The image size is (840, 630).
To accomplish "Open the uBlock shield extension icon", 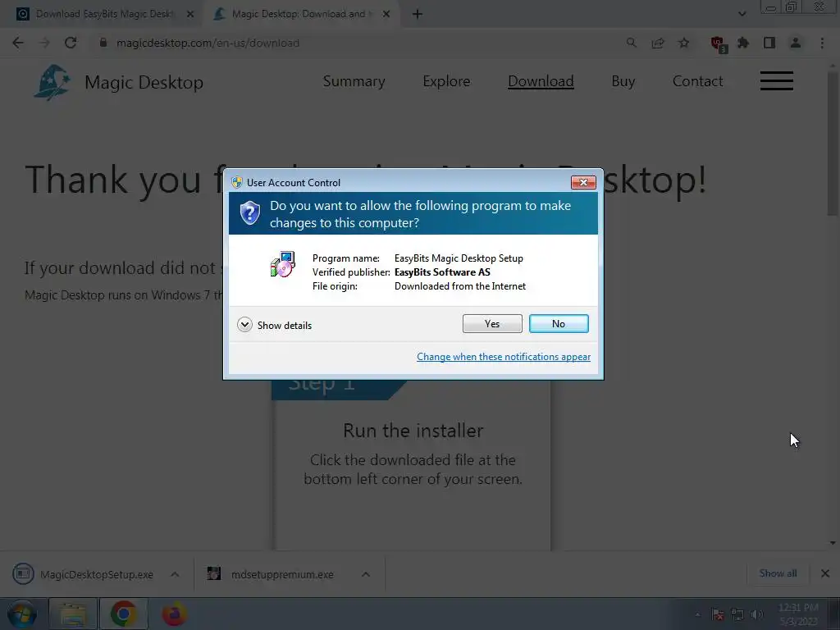I will click(x=718, y=44).
